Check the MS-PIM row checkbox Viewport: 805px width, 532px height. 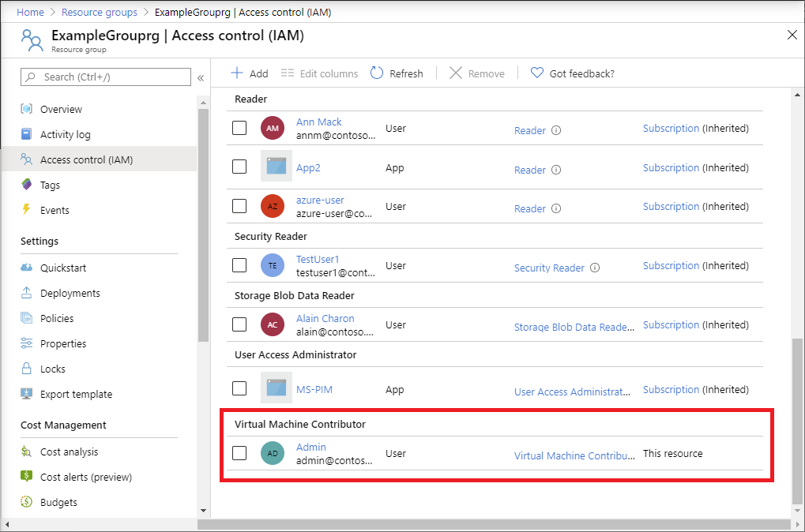click(239, 388)
